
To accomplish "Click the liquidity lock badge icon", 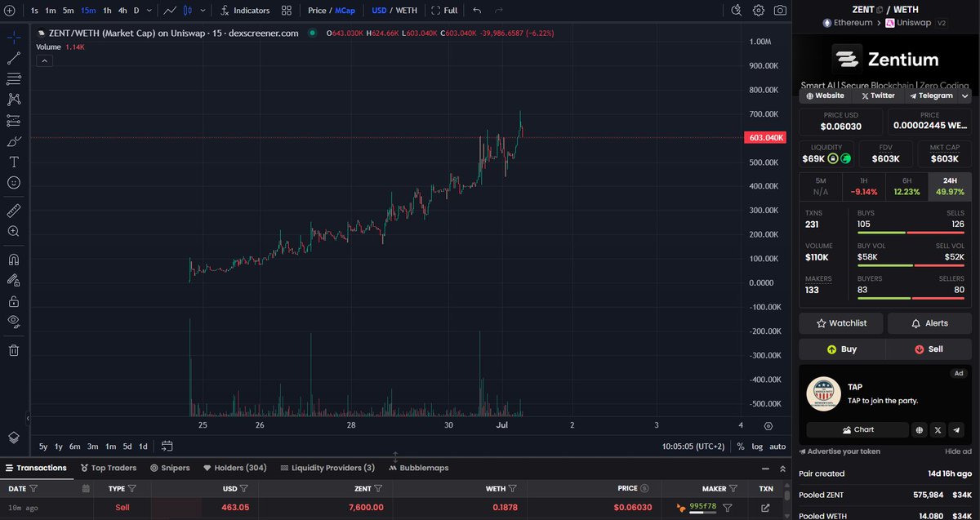I will pyautogui.click(x=833, y=158).
